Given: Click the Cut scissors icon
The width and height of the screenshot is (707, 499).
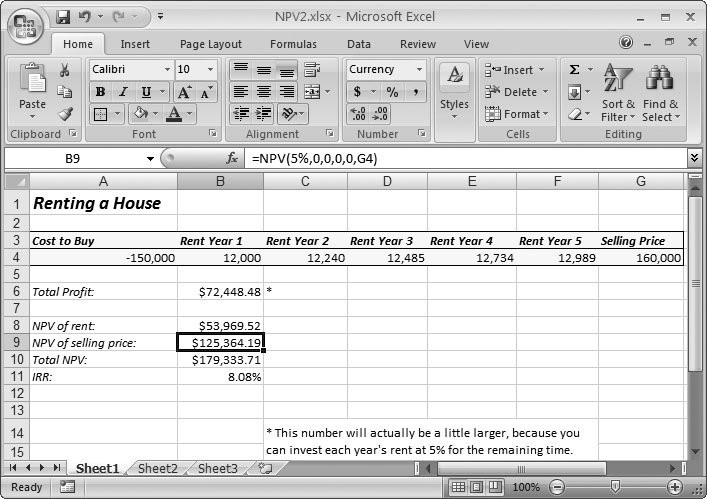Looking at the screenshot, I should (64, 70).
